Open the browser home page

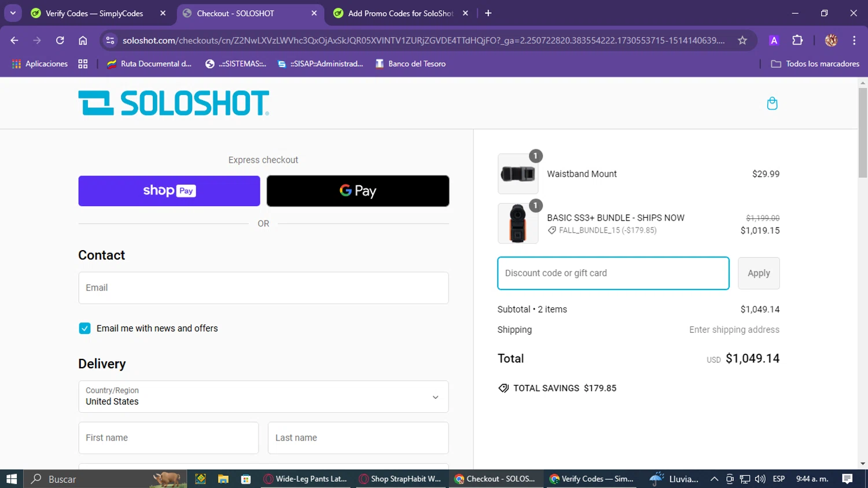(x=83, y=41)
